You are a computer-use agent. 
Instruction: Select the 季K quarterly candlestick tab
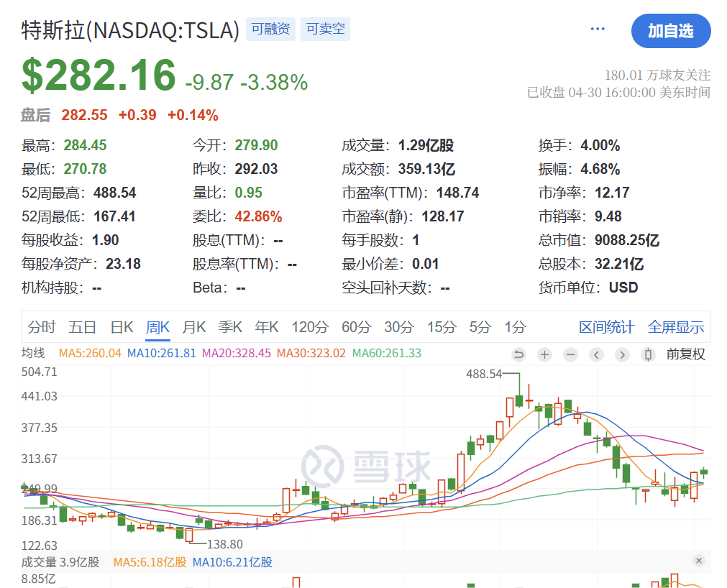230,327
